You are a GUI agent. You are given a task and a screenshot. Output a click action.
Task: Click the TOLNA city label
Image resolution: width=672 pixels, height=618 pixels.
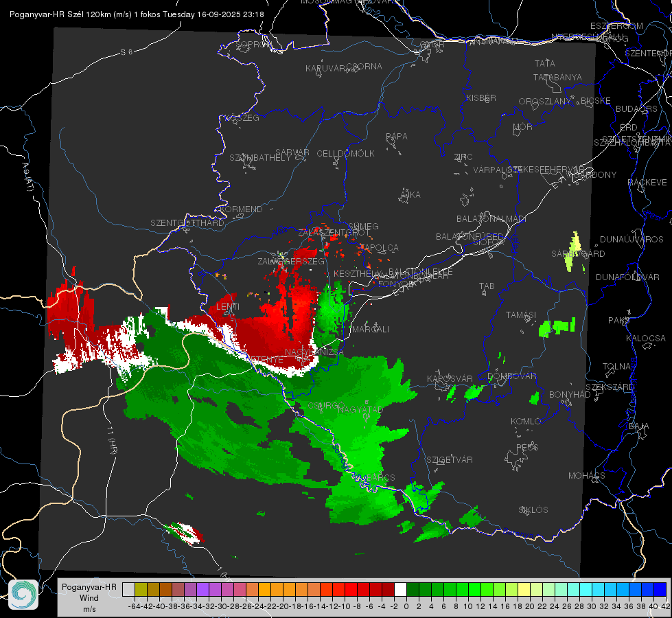tap(616, 367)
